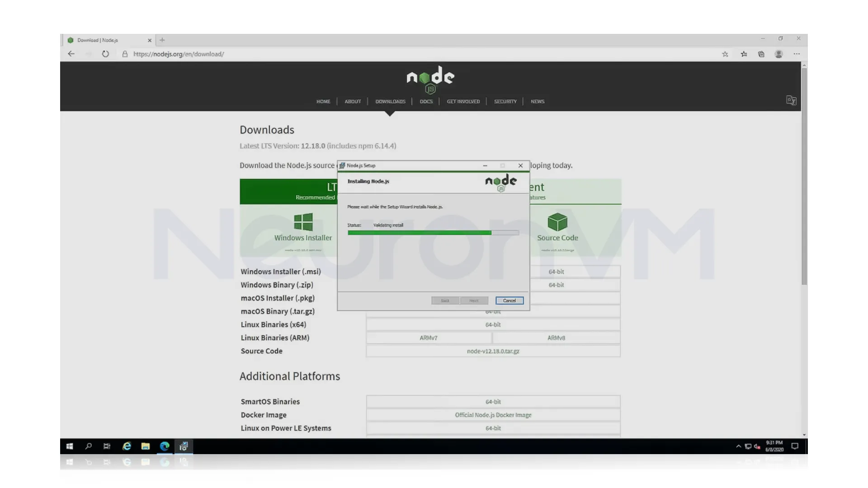Click the Additional Platforms heading
Screen dimensions: 868x488
click(x=290, y=376)
